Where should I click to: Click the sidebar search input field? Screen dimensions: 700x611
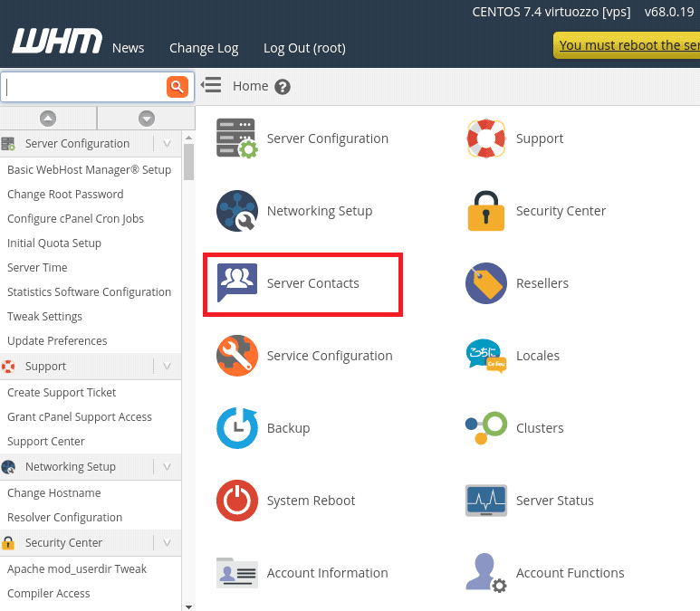(83, 87)
